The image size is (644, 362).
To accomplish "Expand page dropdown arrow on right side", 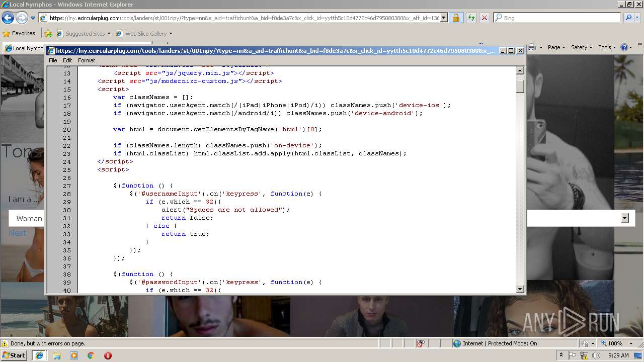I will coord(625,218).
